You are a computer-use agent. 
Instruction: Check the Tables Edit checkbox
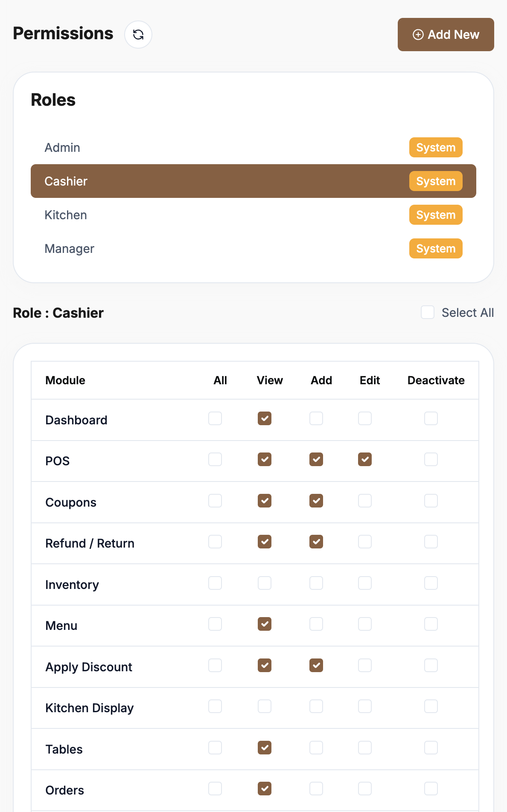[365, 748]
